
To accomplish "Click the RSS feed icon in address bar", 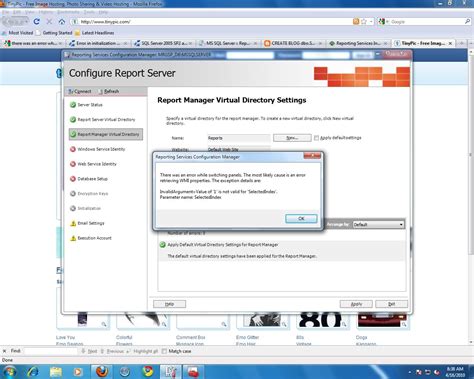I will pyautogui.click(x=356, y=21).
